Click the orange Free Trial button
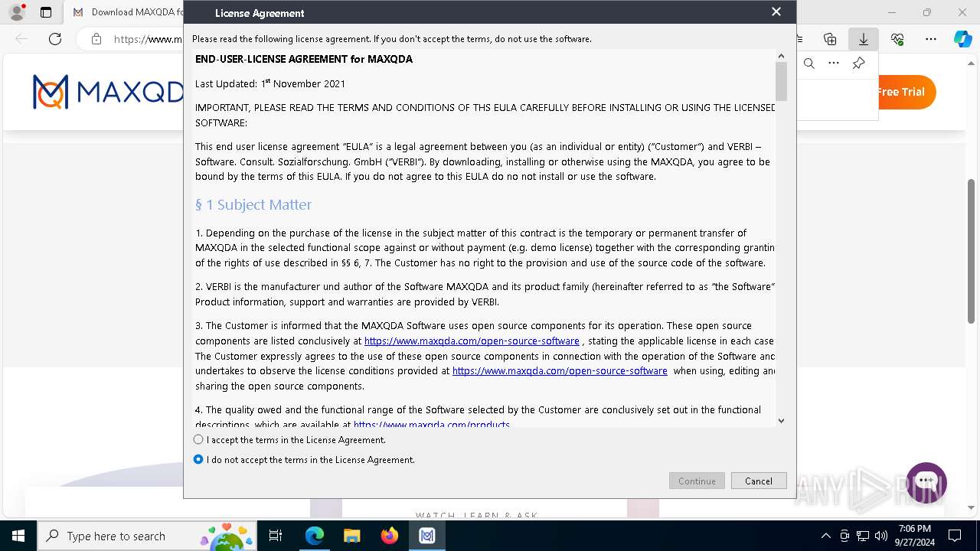The width and height of the screenshot is (980, 551). 905,92
